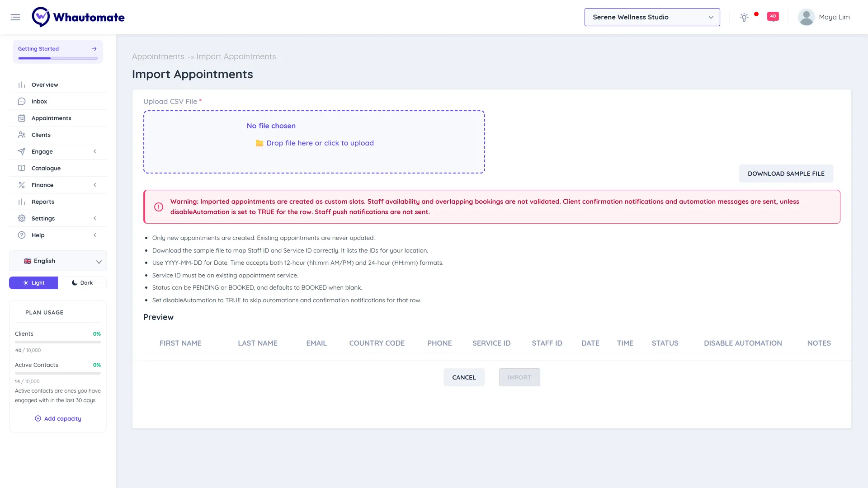Click the Clients people icon
Image resolution: width=868 pixels, height=488 pixels.
coord(22,135)
